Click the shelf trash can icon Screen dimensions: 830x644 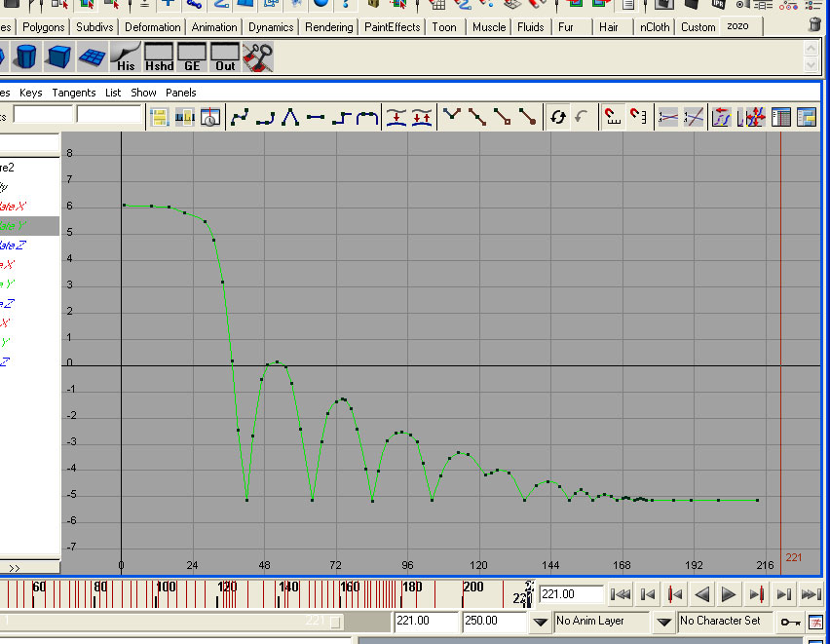pos(815,24)
